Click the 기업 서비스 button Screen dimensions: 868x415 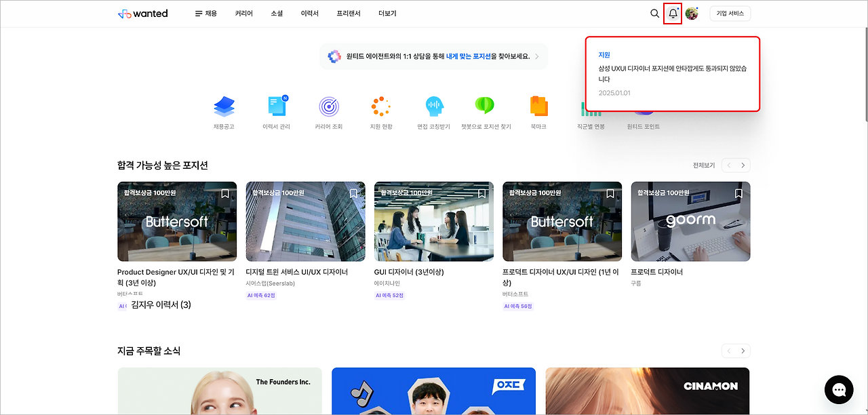click(x=730, y=14)
